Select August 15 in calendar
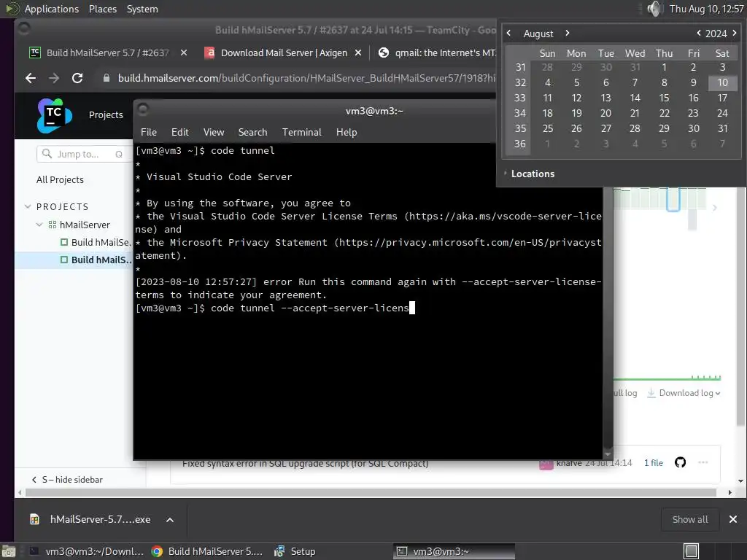747x560 pixels. click(x=664, y=98)
